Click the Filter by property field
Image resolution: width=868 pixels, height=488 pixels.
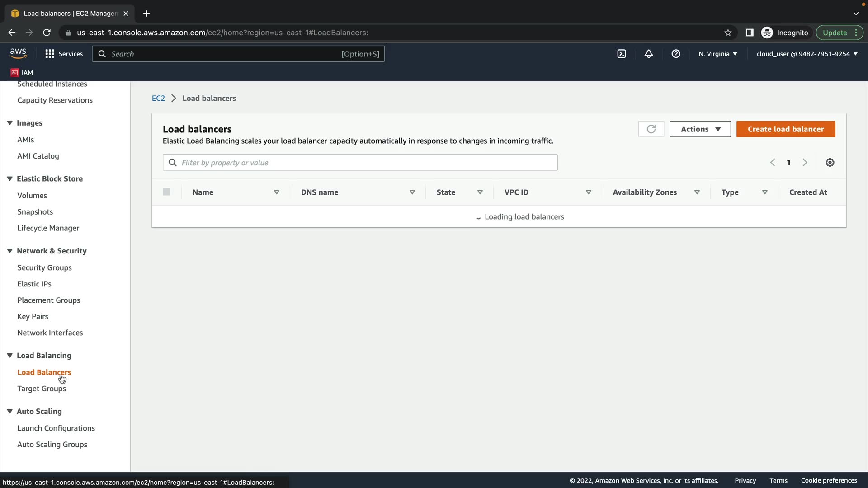(x=366, y=163)
